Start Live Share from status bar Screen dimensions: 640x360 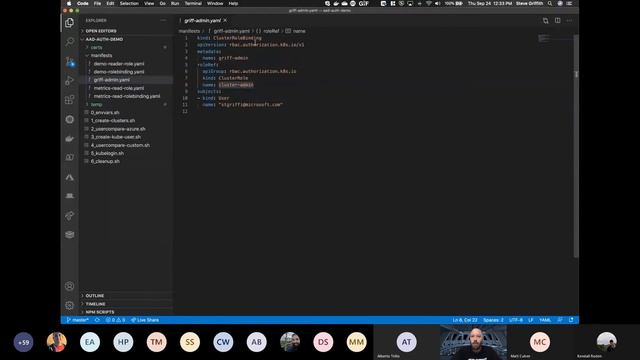[145, 320]
